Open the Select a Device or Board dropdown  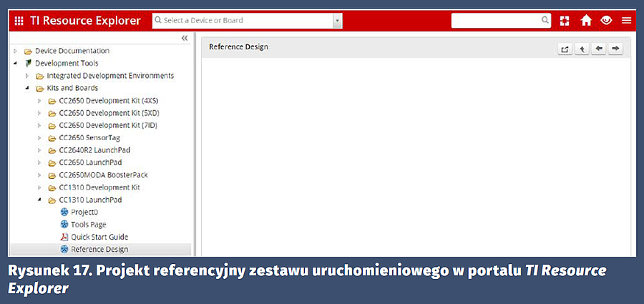pyautogui.click(x=337, y=21)
